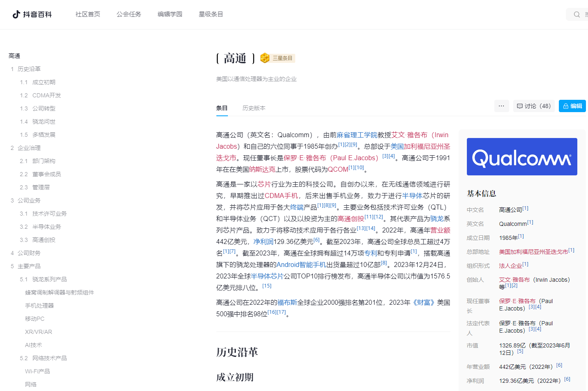Open the 净利润 link in the paragraph
The width and height of the screenshot is (588, 391).
coord(264,241)
